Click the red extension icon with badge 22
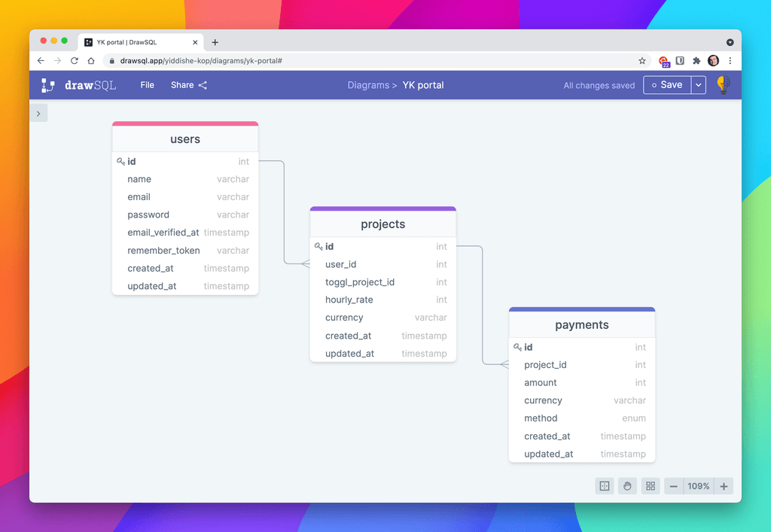 [x=664, y=61]
